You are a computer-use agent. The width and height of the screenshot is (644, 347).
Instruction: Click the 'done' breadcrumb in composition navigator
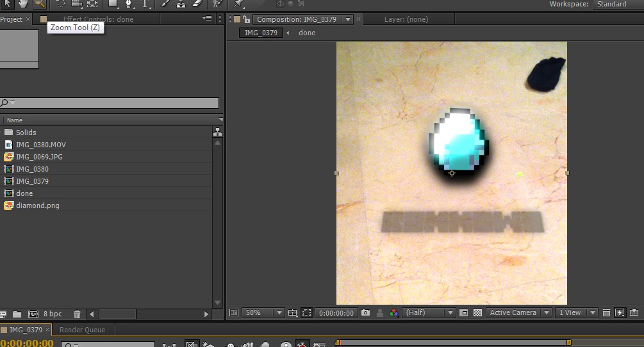(307, 33)
